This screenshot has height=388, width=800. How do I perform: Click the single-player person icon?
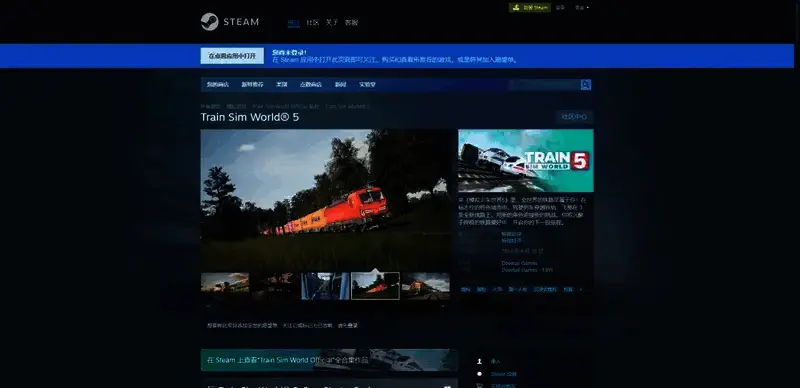[479, 361]
